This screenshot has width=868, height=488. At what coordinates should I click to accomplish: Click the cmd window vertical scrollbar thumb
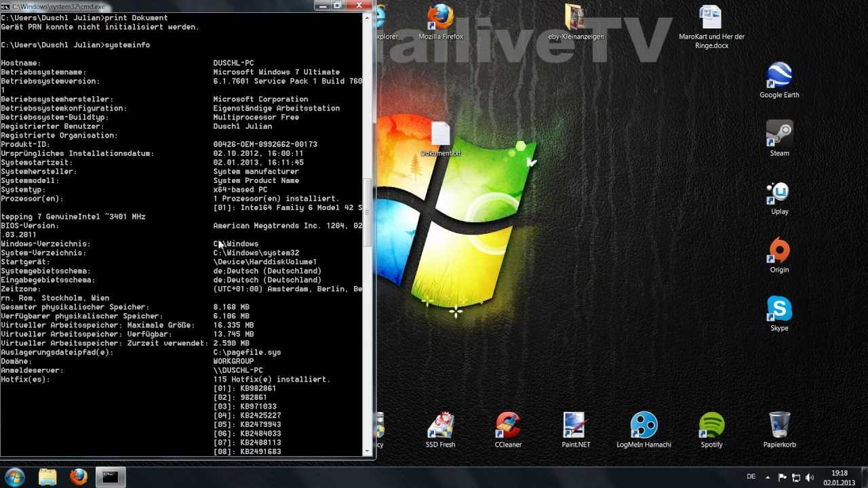click(368, 211)
